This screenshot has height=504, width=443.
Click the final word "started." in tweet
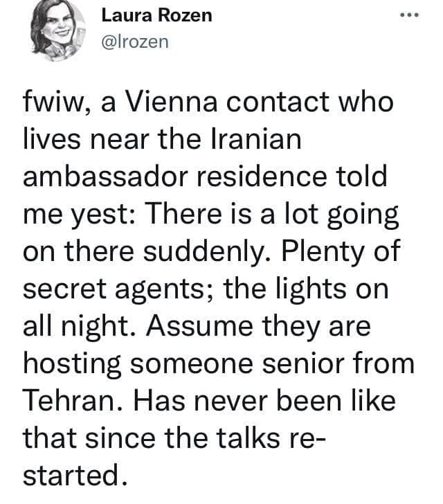[67, 477]
